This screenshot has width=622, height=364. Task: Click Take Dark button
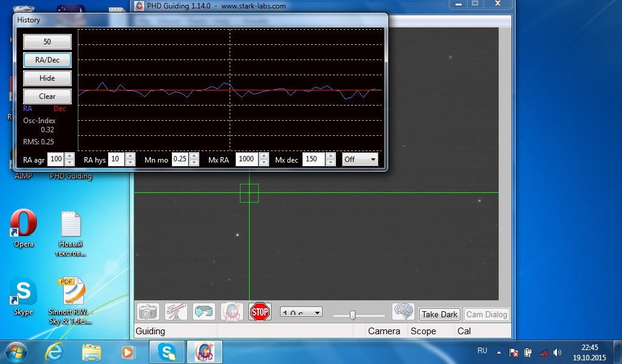[440, 314]
